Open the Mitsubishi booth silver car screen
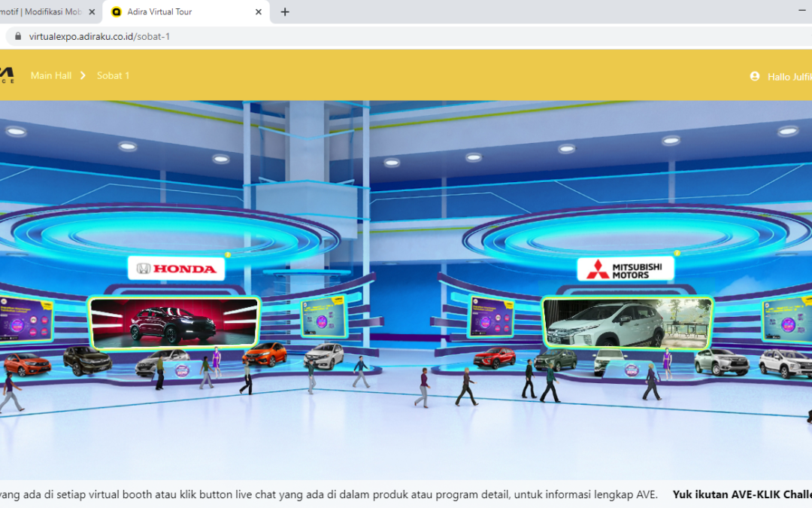Viewport: 812px width, 508px height. pos(627,322)
